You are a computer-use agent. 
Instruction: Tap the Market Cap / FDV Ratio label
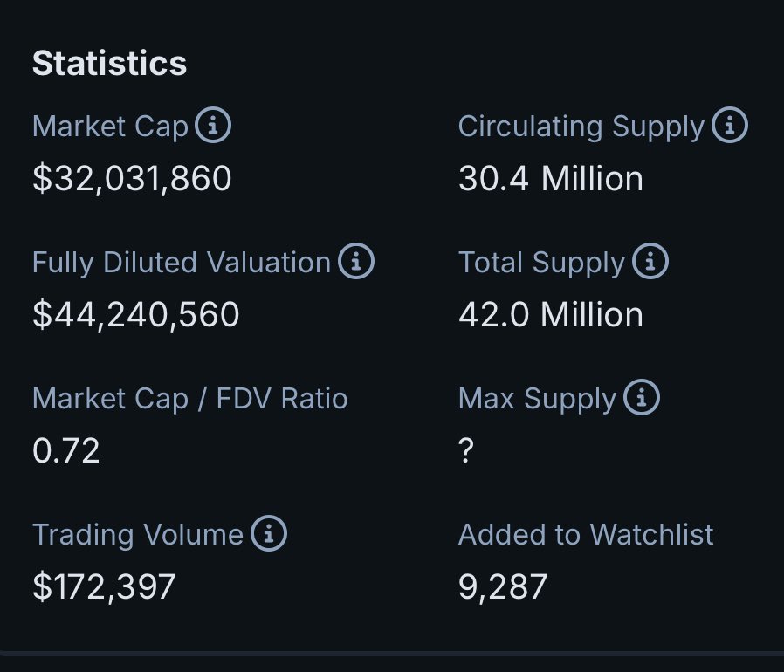(190, 399)
